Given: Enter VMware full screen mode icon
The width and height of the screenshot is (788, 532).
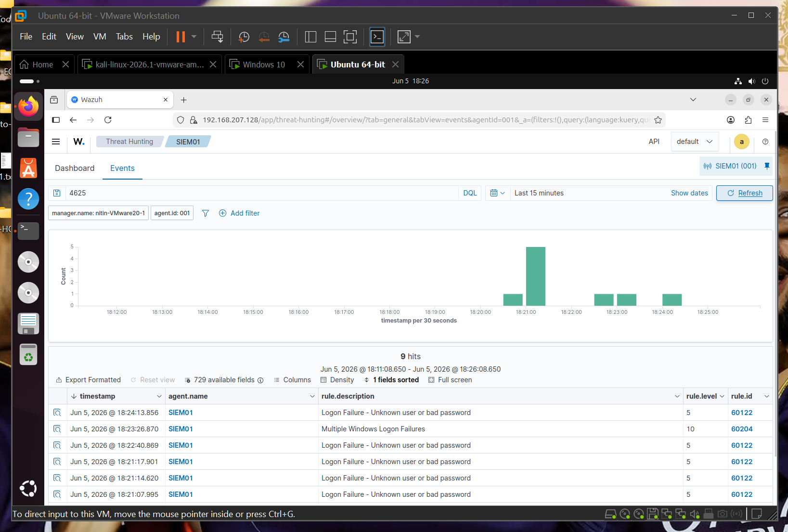Looking at the screenshot, I should click(x=350, y=37).
